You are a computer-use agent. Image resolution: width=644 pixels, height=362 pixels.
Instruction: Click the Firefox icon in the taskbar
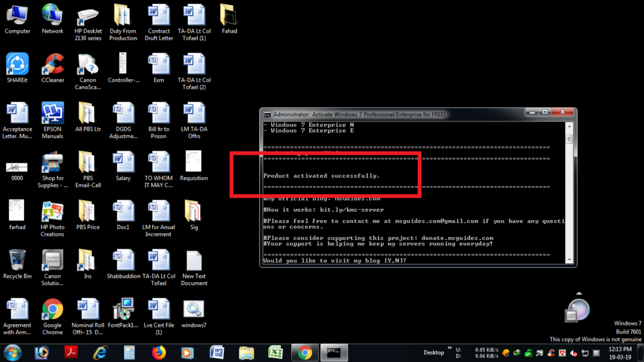[158, 353]
